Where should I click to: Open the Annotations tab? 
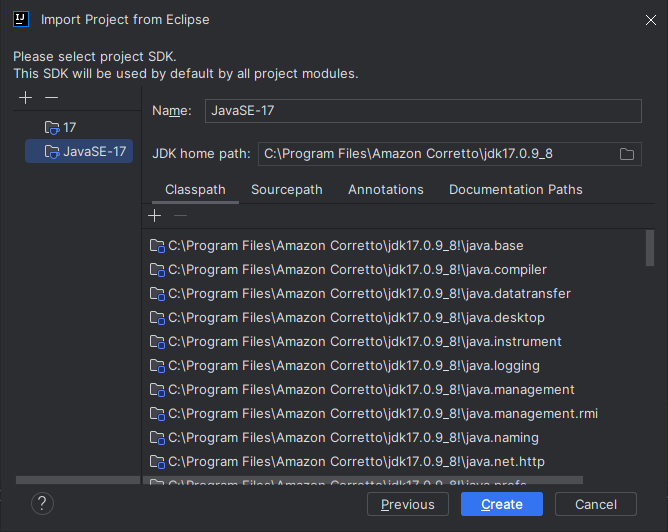386,190
